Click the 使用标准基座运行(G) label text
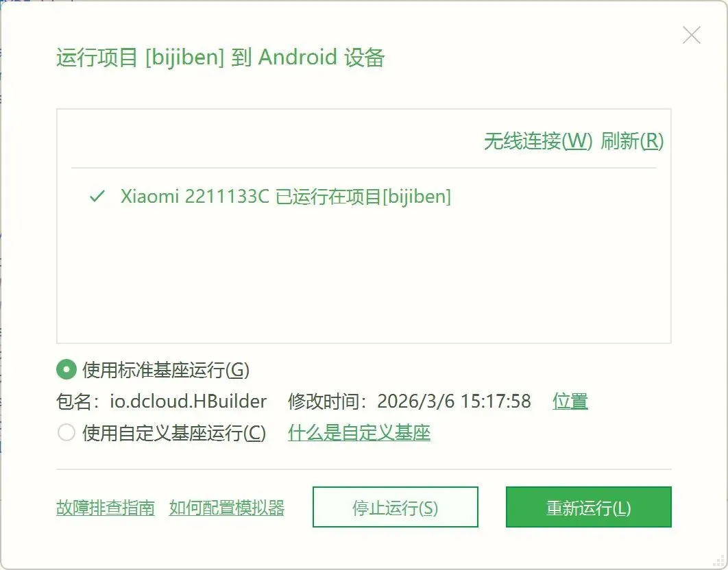 click(166, 371)
